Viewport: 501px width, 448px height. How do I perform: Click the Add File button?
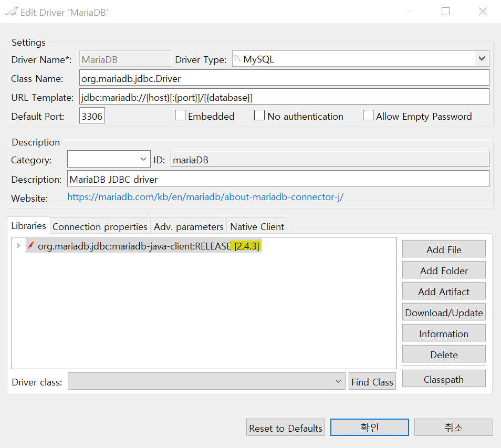(444, 249)
